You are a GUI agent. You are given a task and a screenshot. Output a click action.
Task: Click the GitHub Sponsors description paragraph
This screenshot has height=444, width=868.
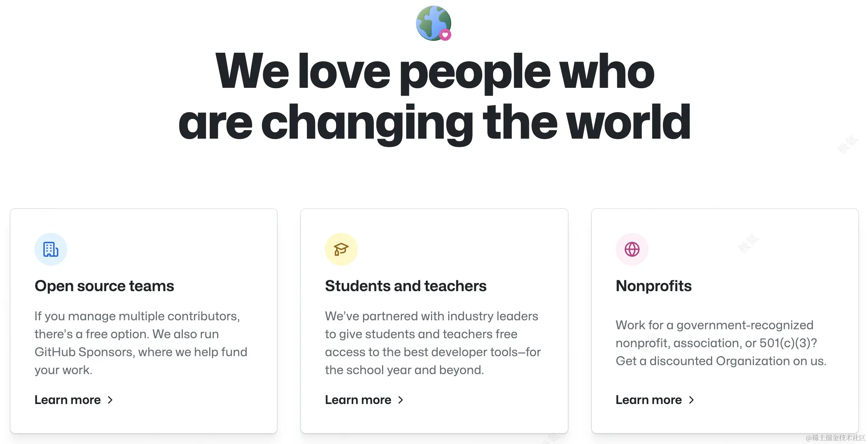[141, 343]
